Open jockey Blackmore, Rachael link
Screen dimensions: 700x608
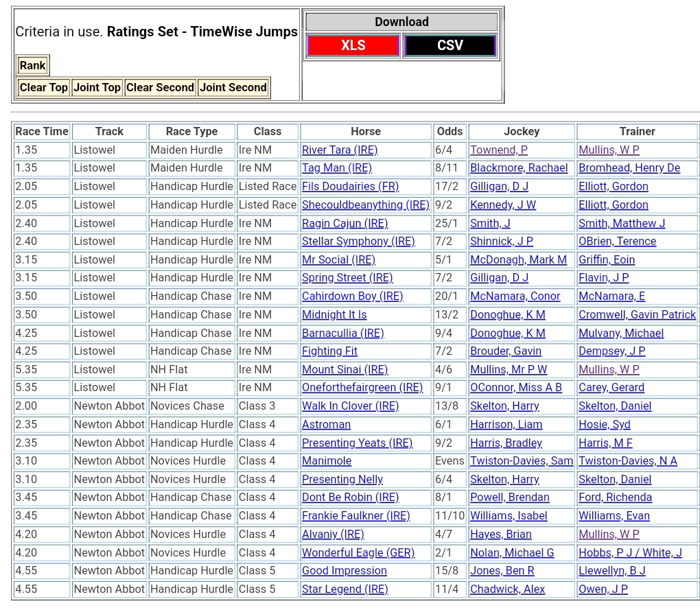click(x=519, y=168)
